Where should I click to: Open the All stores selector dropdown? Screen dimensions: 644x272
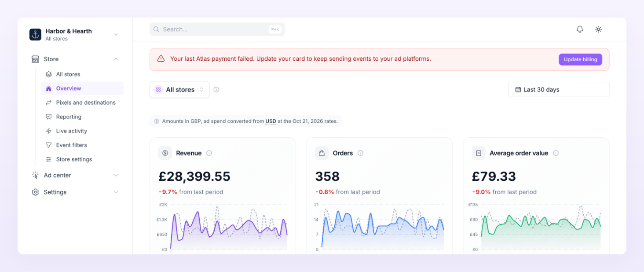(x=179, y=89)
